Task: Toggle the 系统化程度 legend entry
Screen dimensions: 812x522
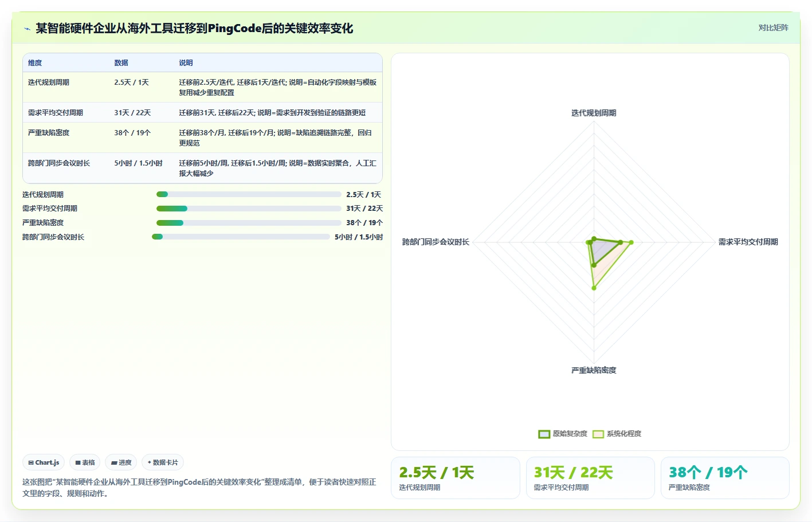Action: tap(617, 434)
